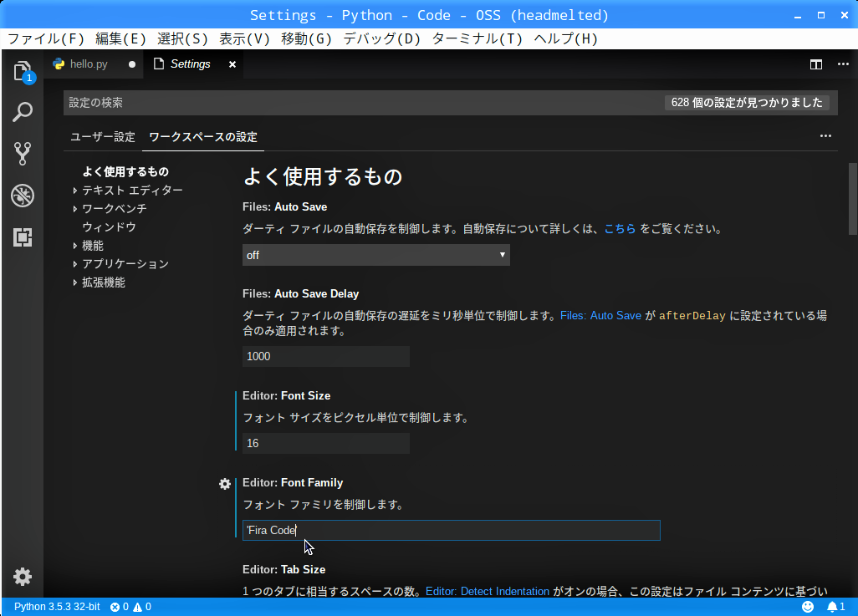Follow the こちら link under Auto Save
The height and width of the screenshot is (616, 858).
[620, 229]
